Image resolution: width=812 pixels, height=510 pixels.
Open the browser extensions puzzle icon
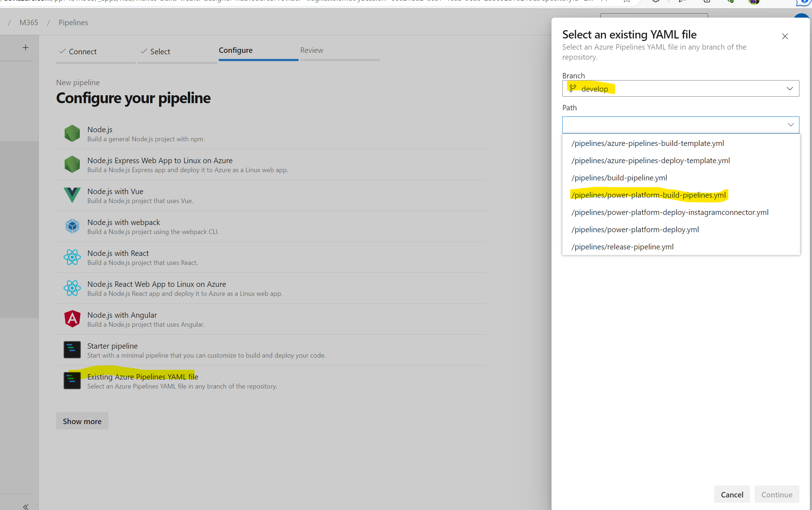pyautogui.click(x=655, y=1)
